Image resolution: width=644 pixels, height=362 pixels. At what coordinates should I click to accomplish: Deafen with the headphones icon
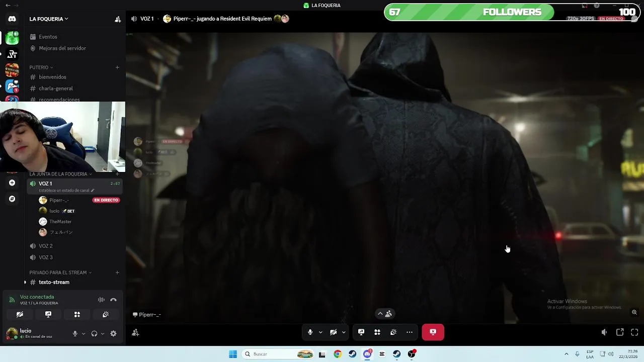click(x=94, y=333)
